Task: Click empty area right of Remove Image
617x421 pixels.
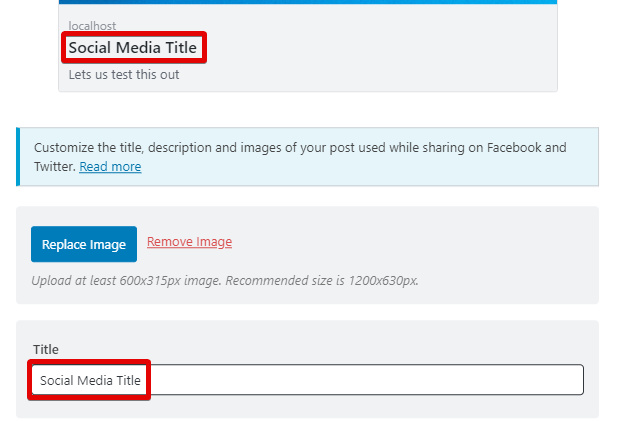Action: point(400,243)
